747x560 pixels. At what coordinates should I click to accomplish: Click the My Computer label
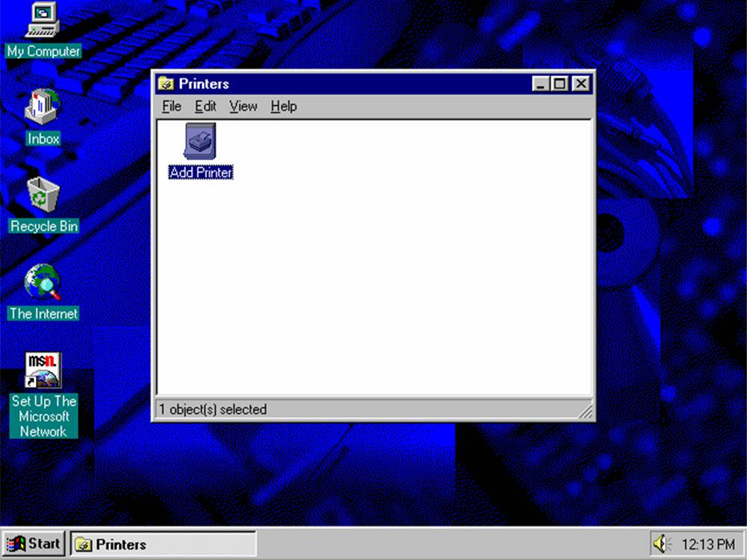click(43, 51)
